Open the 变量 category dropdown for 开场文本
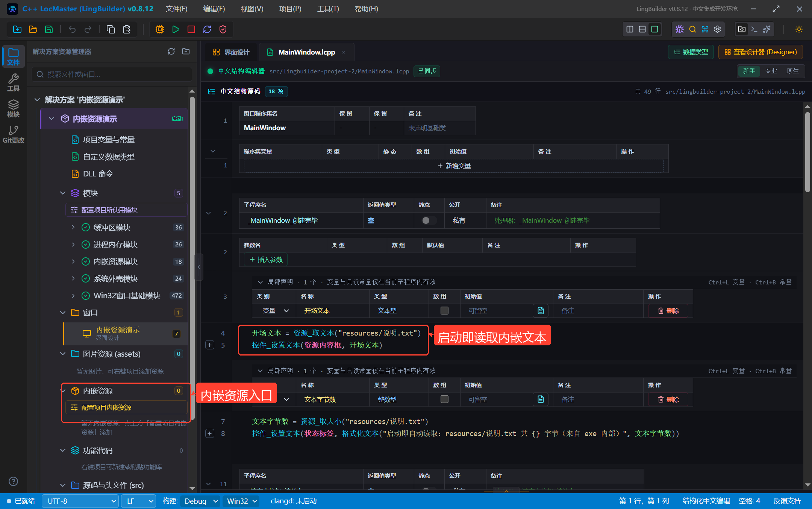Screen dimensions: 812x509 tap(276, 311)
